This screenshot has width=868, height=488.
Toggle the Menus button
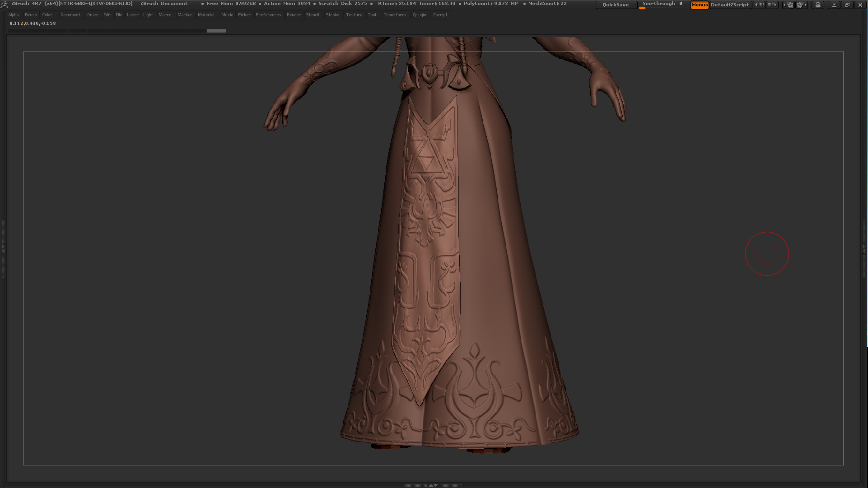pyautogui.click(x=700, y=5)
